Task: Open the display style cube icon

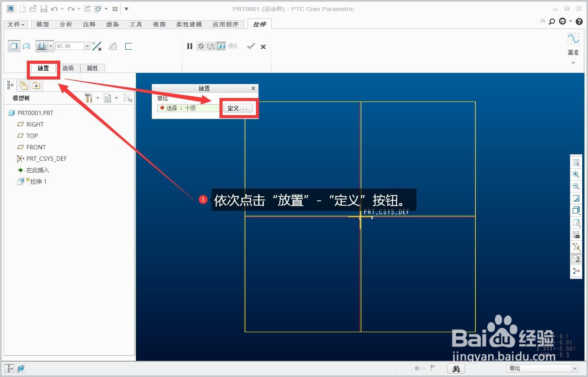Action: click(576, 210)
